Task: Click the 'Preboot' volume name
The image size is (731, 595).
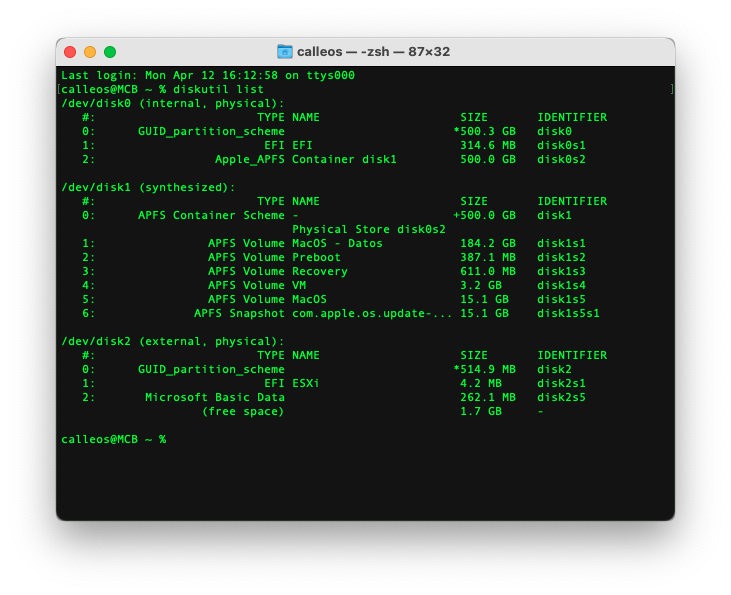Action: (317, 257)
